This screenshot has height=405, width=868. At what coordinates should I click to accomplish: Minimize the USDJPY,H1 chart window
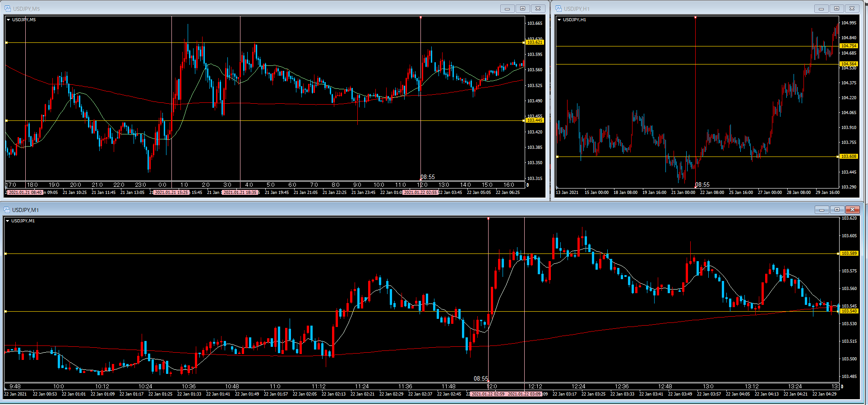click(821, 9)
